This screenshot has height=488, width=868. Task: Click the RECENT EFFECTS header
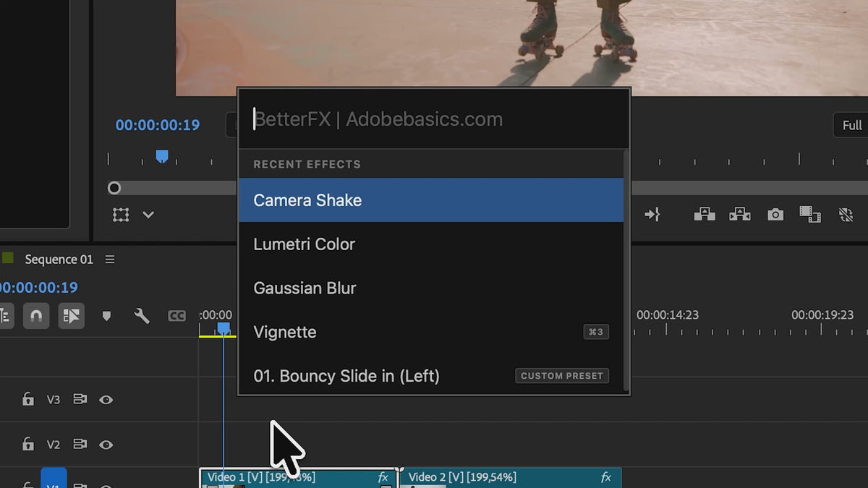coord(307,164)
